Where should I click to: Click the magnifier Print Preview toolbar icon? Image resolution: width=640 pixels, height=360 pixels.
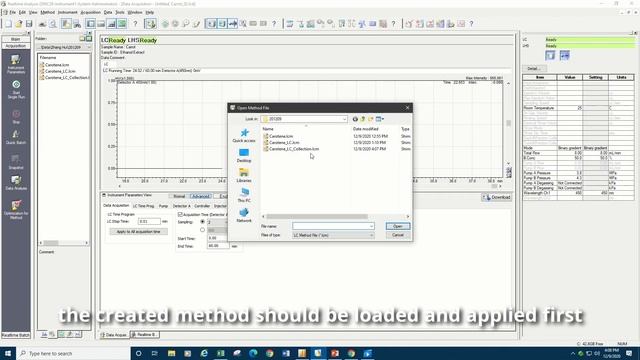[x=53, y=24]
